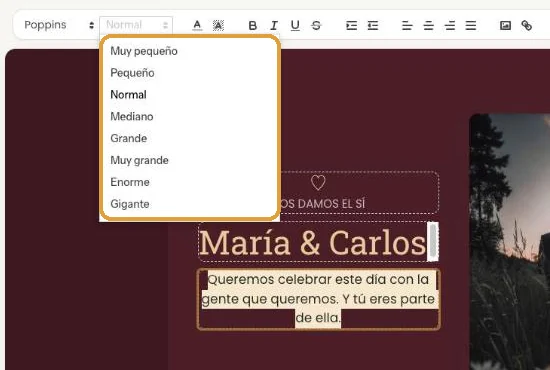
Task: Justify the text
Action: [x=471, y=25]
